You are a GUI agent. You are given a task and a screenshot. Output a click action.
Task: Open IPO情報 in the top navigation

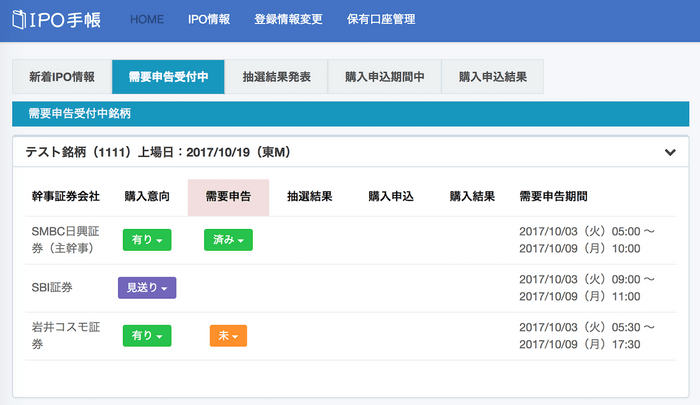tap(209, 20)
